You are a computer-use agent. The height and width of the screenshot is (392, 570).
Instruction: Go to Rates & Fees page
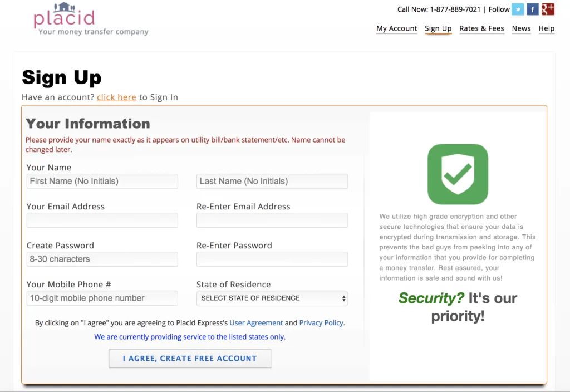pyautogui.click(x=481, y=28)
